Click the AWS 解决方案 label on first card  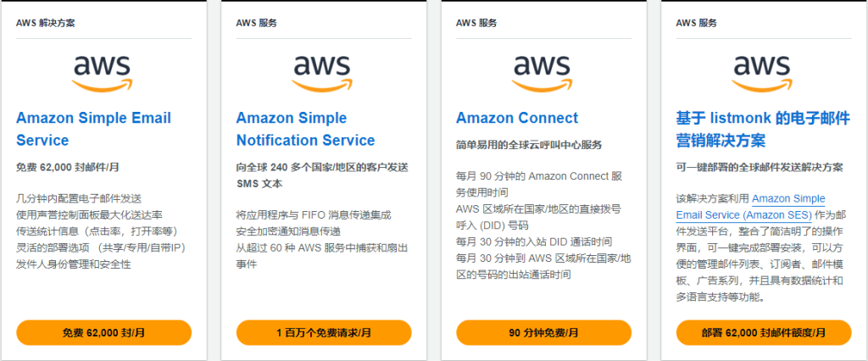(46, 23)
